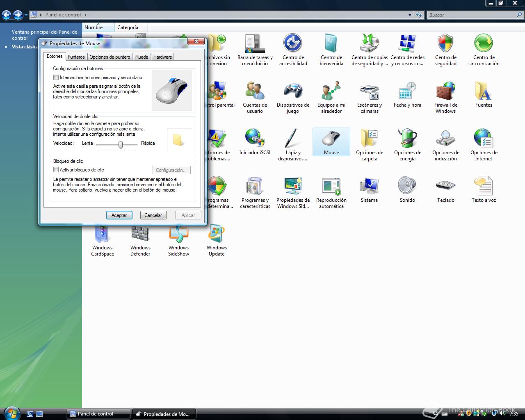Open Fuentes icon

tap(484, 94)
